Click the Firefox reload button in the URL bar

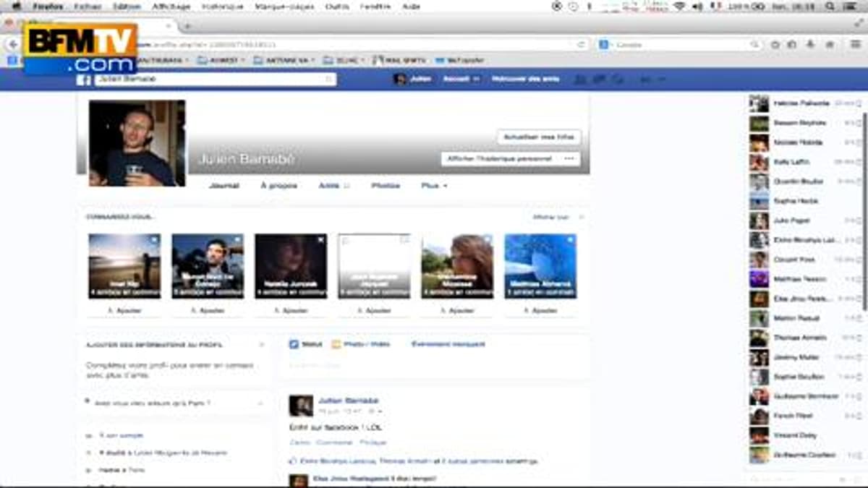(x=581, y=45)
